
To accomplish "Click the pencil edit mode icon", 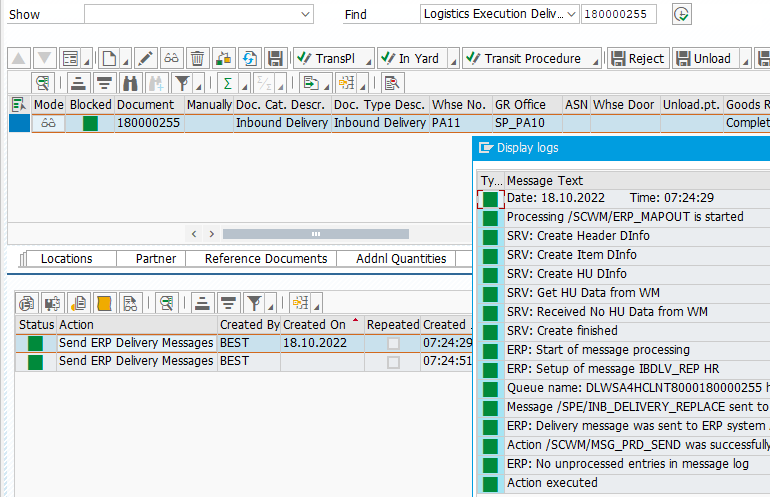I will point(145,58).
